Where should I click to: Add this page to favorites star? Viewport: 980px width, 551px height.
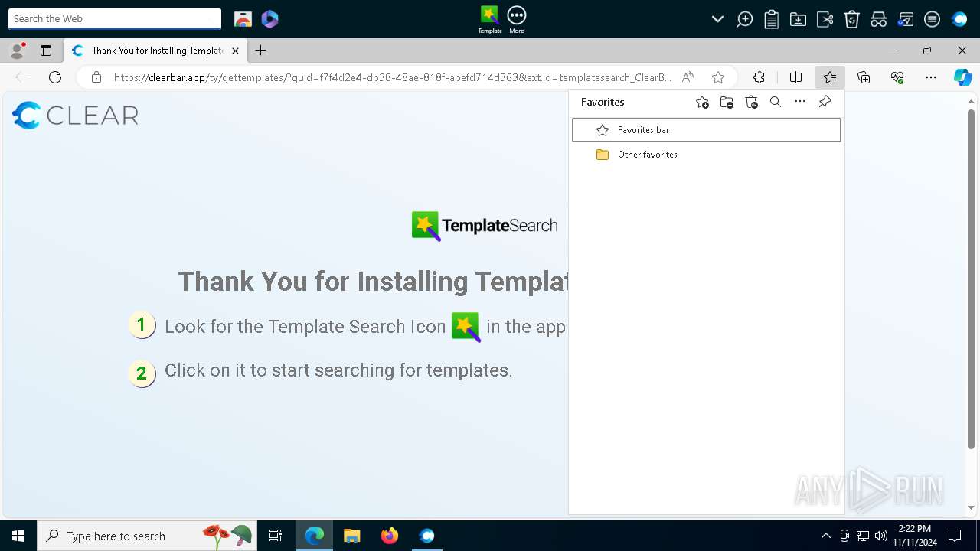coord(717,77)
